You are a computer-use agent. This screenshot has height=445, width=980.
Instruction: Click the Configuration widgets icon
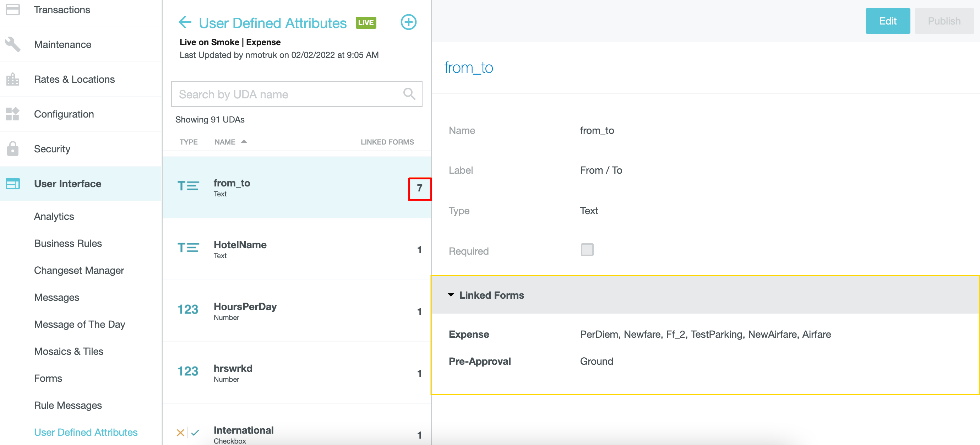[x=12, y=114]
